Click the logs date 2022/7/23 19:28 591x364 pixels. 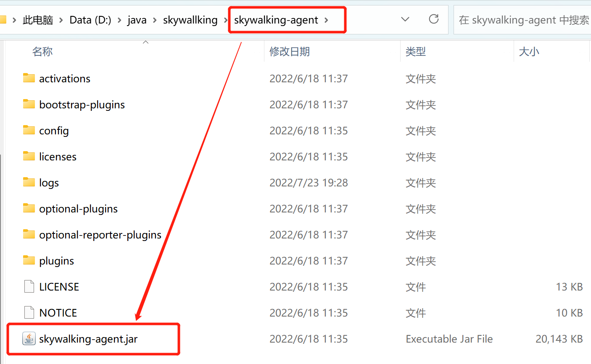[309, 183]
